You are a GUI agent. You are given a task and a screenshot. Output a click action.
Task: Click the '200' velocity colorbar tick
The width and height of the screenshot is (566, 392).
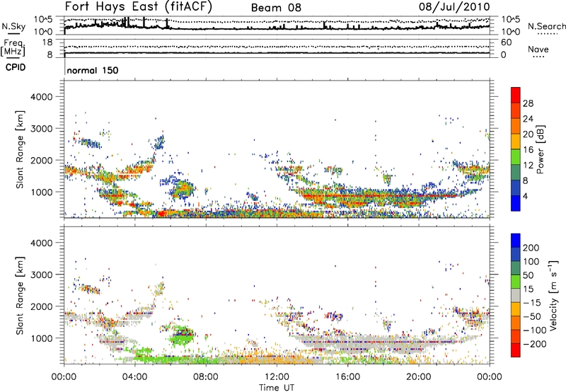[x=531, y=248]
